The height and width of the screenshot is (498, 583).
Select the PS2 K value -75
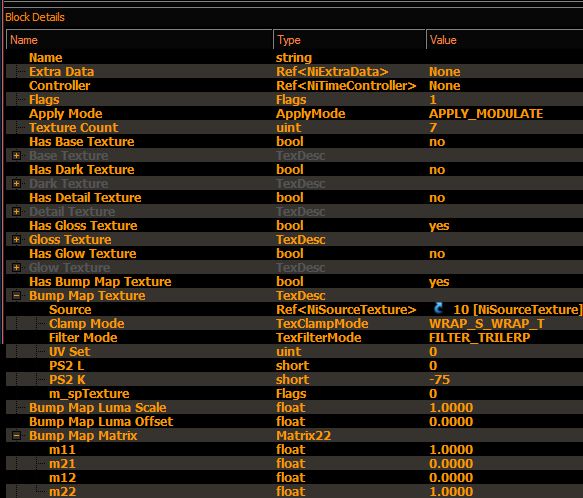coord(439,379)
